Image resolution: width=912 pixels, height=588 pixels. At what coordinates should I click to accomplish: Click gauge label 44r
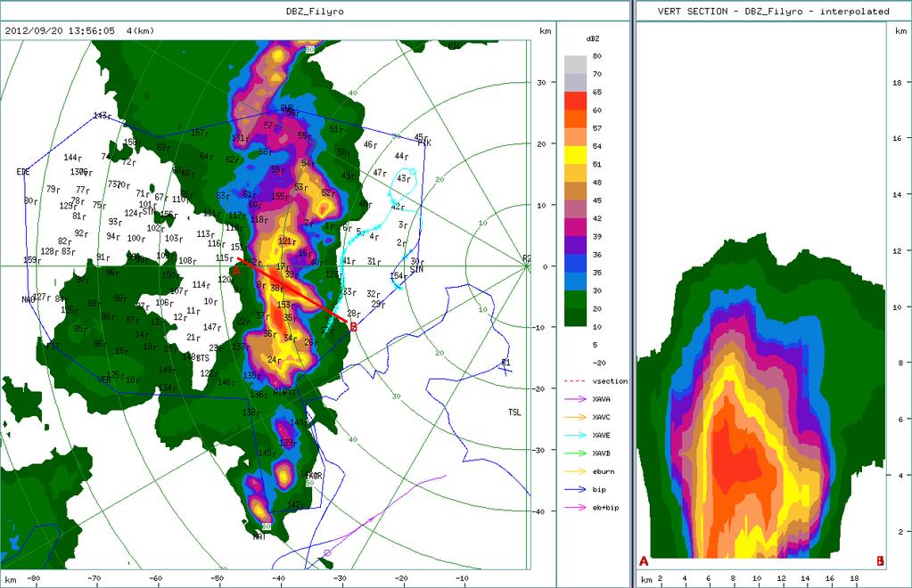[401, 156]
